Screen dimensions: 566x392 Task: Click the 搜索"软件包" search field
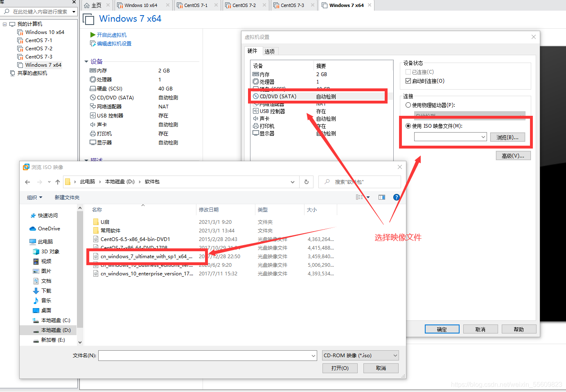pyautogui.click(x=360, y=182)
